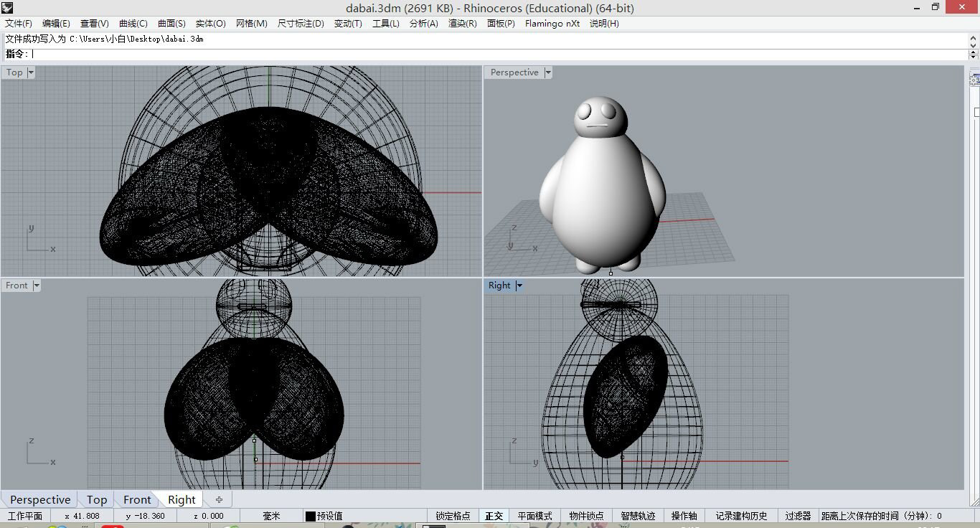Click 工作平面 in the status bar

(x=25, y=516)
